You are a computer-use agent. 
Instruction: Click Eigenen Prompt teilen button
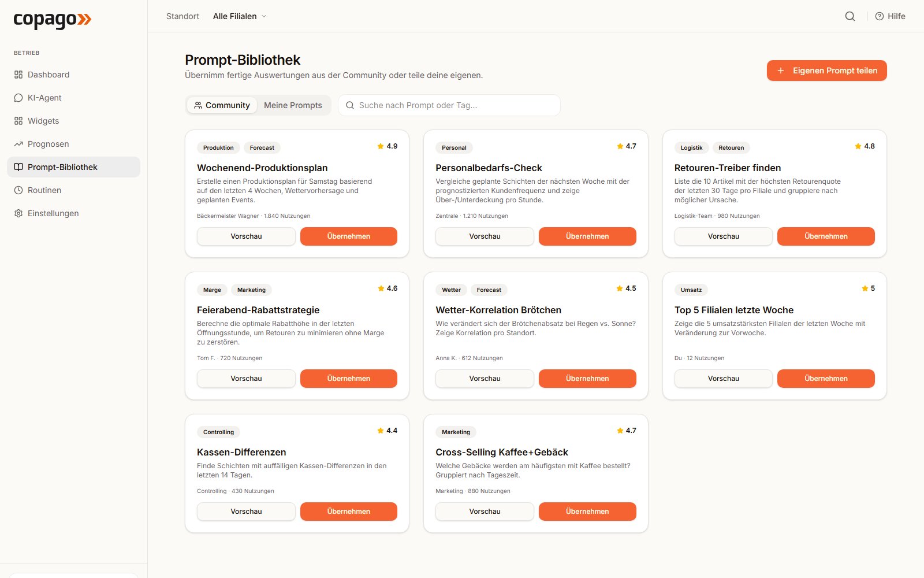(x=826, y=71)
